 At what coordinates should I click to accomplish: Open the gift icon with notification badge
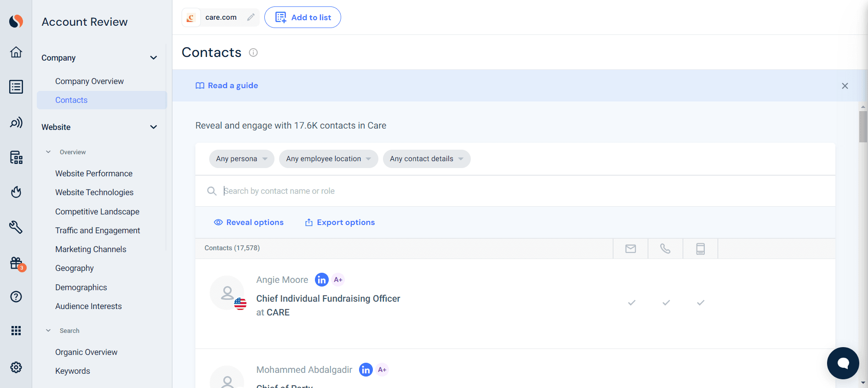point(17,264)
